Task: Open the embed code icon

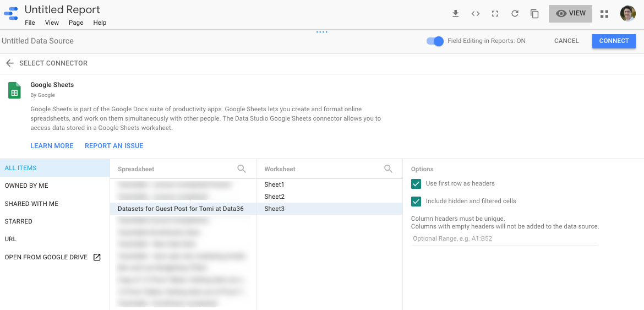Action: [x=475, y=14]
